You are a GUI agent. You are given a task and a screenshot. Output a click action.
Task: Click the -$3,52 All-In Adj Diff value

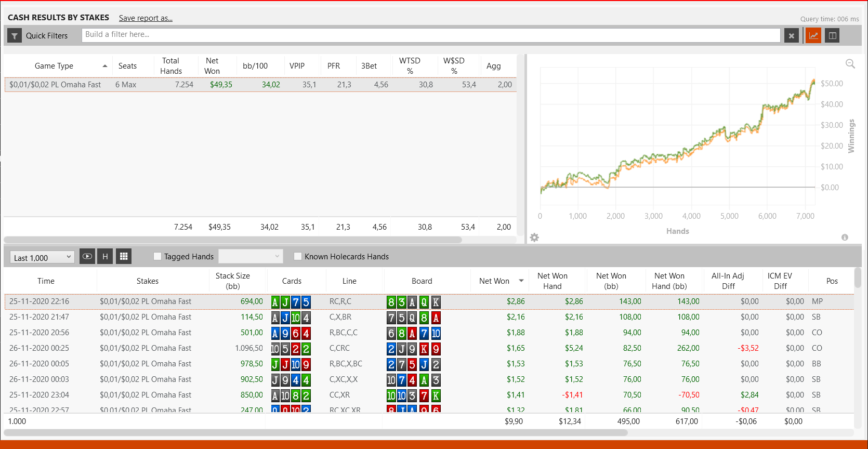point(748,348)
